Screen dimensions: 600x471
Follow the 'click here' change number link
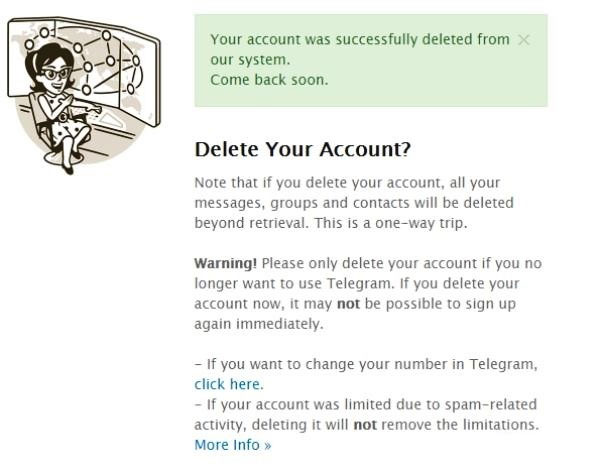229,384
